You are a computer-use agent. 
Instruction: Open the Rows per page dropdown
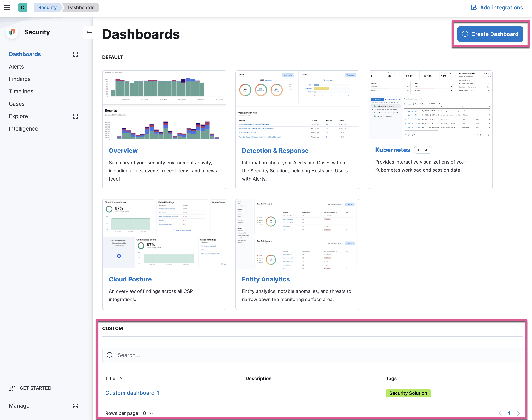point(130,413)
